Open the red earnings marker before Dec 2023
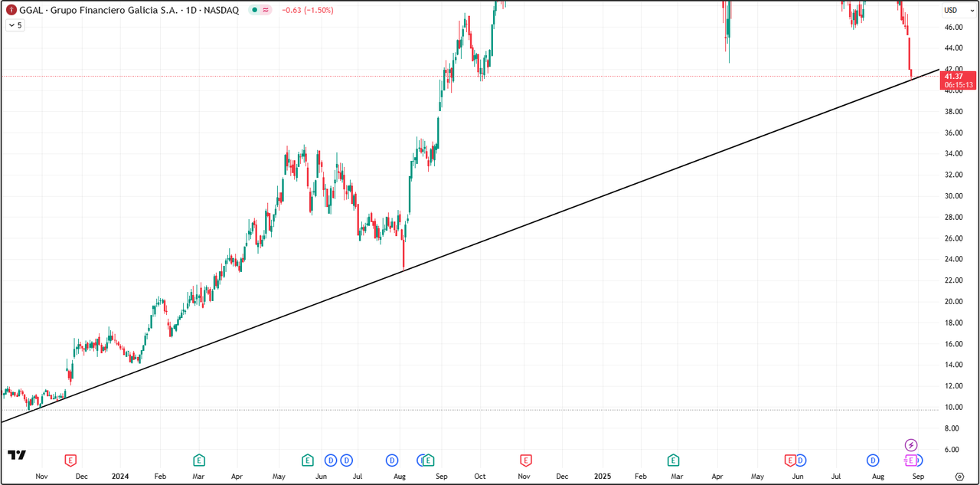980x485 pixels. point(70,460)
